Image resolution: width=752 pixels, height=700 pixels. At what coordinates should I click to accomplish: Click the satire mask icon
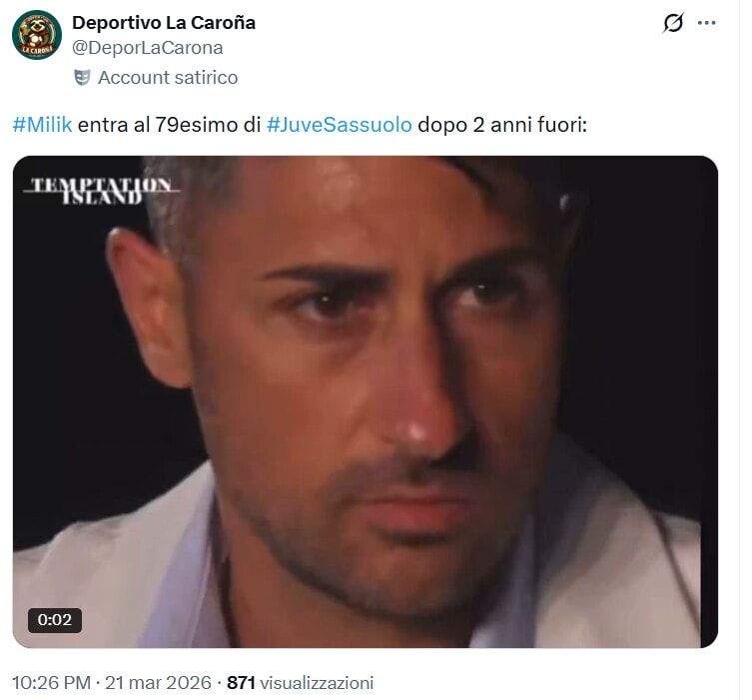(x=82, y=78)
